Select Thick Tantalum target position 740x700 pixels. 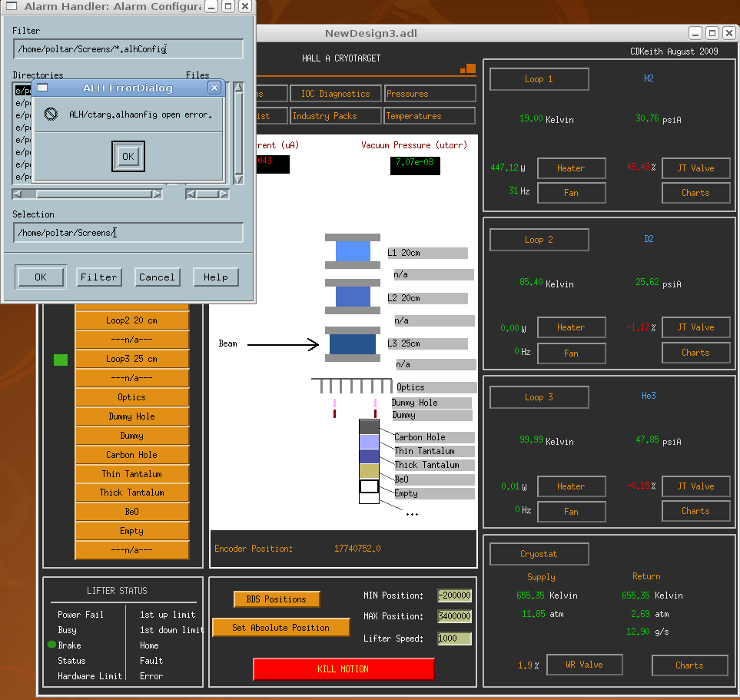tap(131, 493)
